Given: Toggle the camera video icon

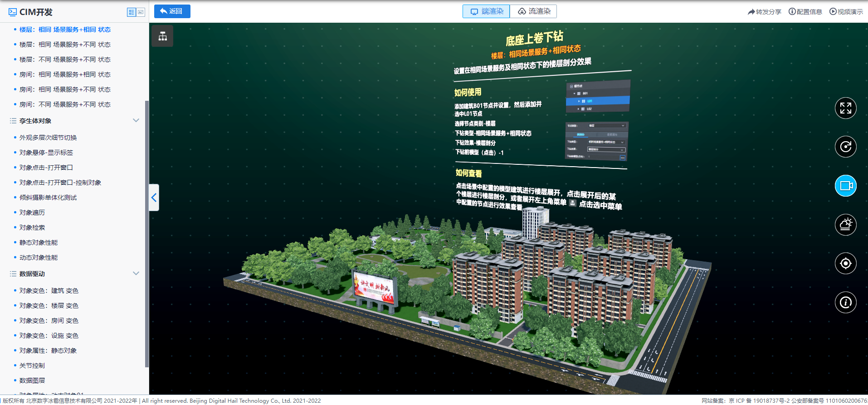Looking at the screenshot, I should pos(845,186).
